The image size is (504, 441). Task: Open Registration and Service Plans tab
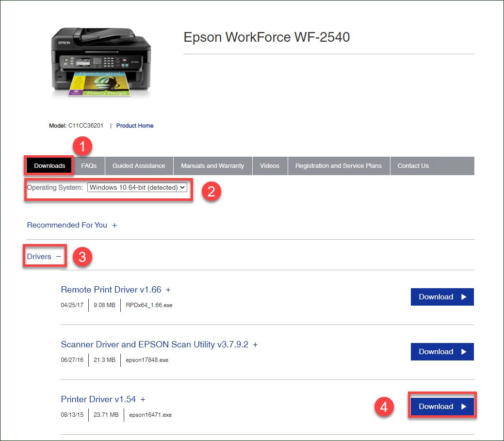click(338, 165)
